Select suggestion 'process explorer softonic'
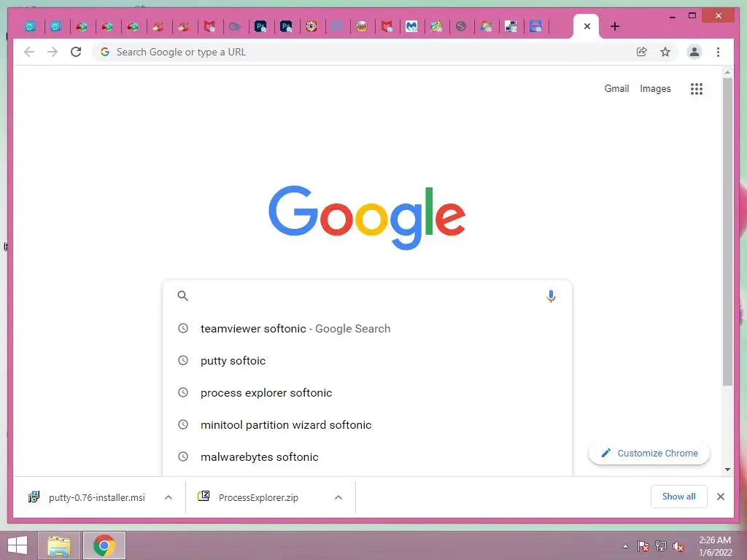 pos(367,393)
